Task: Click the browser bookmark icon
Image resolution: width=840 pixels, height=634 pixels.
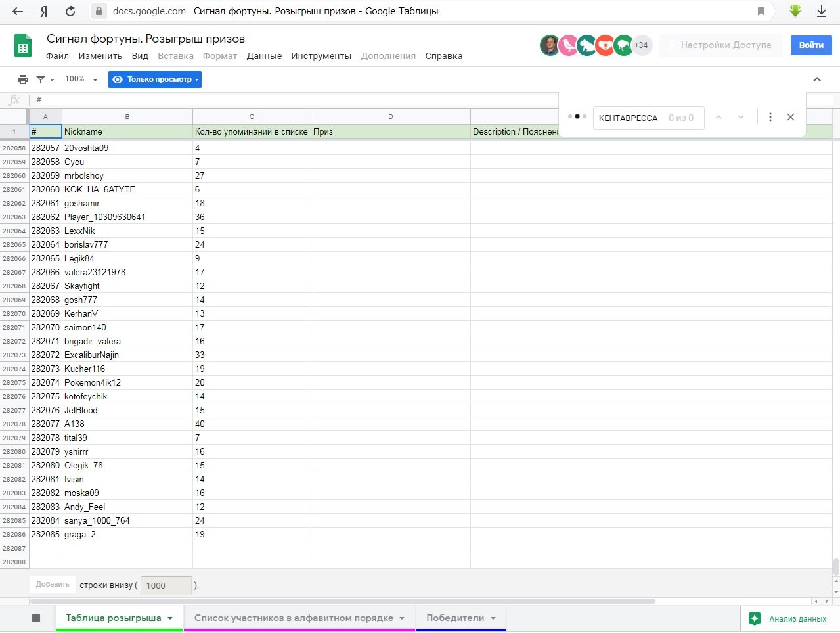Action: (761, 11)
